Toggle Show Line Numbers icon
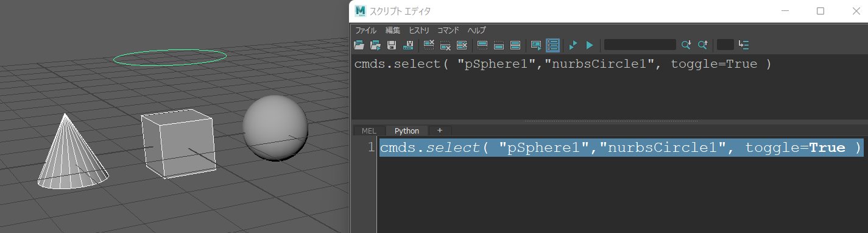The width and height of the screenshot is (868, 233). [552, 45]
